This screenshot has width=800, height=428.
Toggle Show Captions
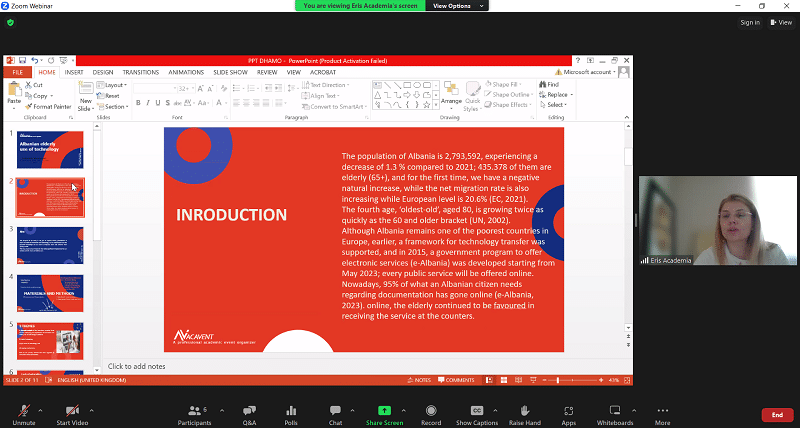coord(477,411)
